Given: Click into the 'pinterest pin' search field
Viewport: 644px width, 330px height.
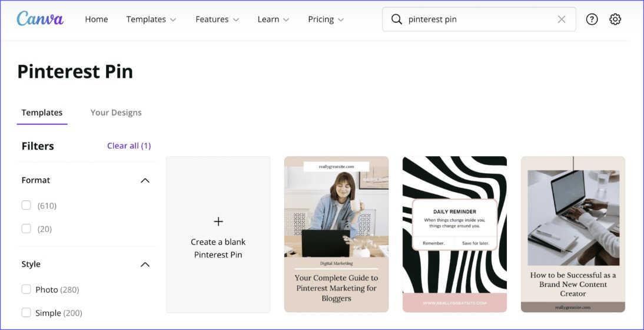Looking at the screenshot, I should coord(479,19).
